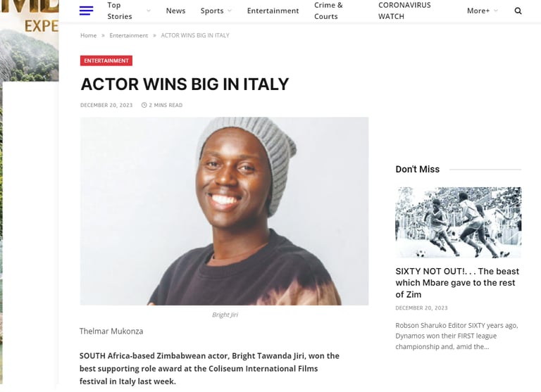The height and width of the screenshot is (392, 541).
Task: Click the clock icon beside 2 mins read
Action: [x=144, y=105]
